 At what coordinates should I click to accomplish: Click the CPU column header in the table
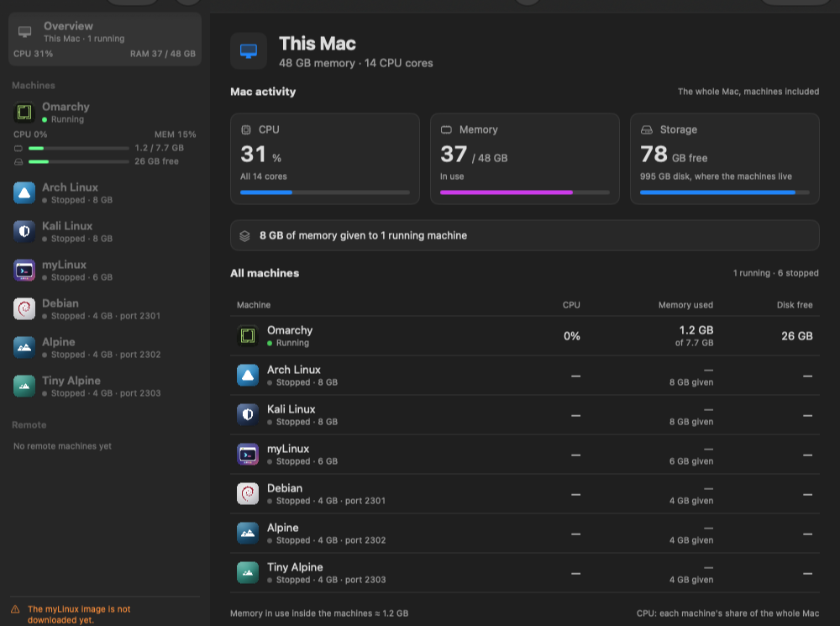click(571, 305)
